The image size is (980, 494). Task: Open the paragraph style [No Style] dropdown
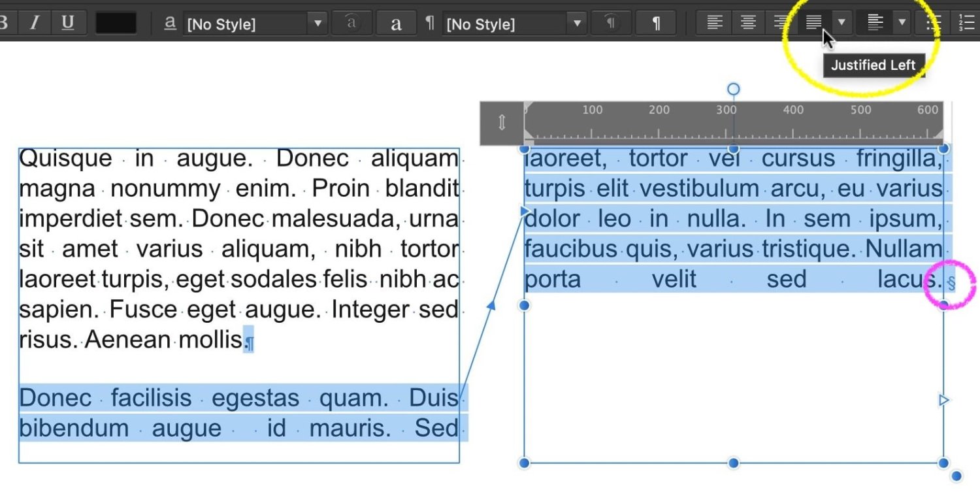[x=576, y=23]
